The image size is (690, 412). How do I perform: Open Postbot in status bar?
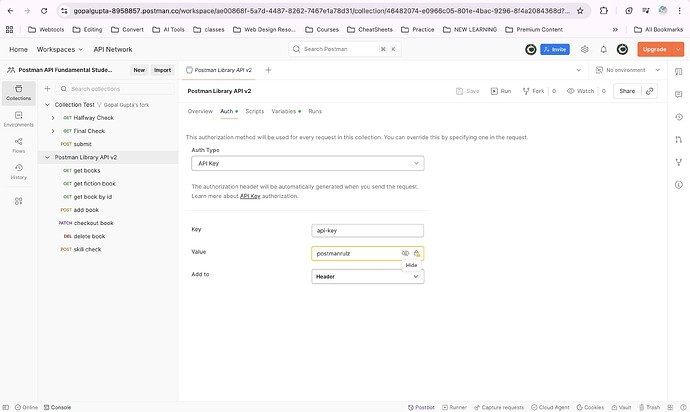421,408
